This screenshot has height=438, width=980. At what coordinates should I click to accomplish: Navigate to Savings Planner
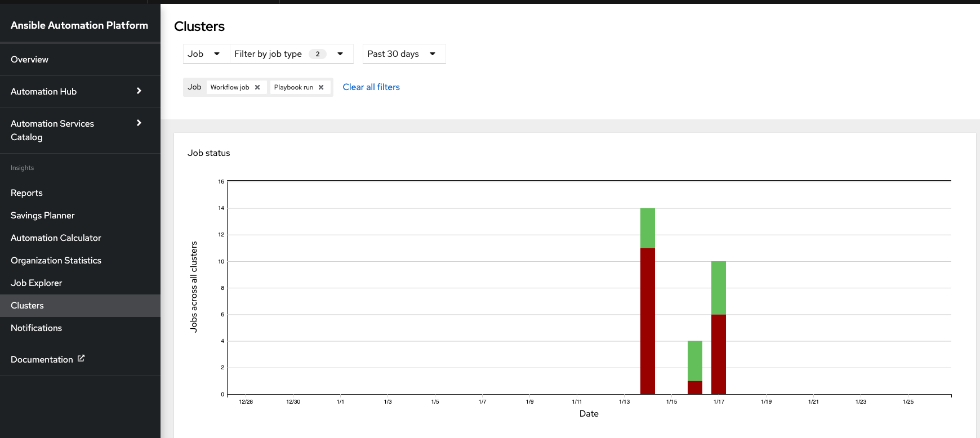tap(43, 216)
